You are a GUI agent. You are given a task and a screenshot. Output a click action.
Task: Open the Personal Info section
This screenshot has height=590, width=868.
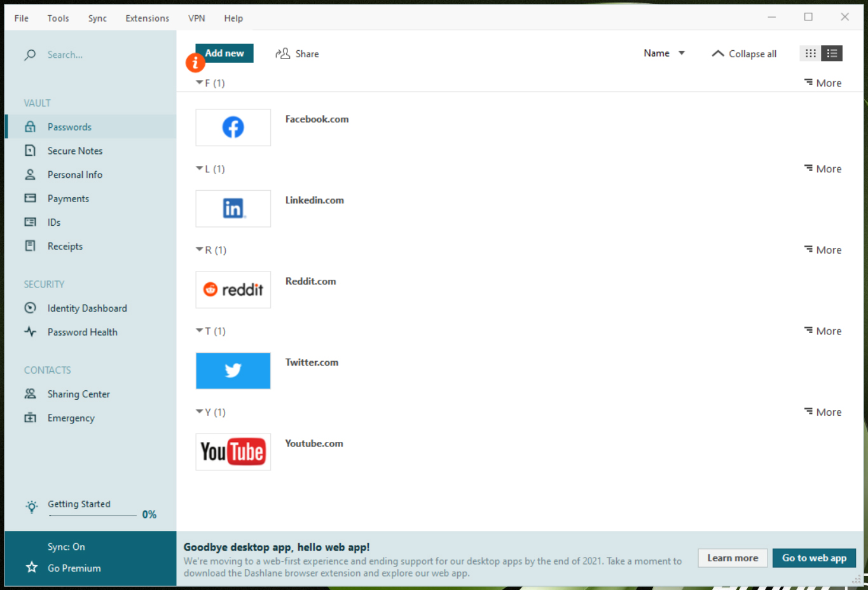[x=74, y=174]
